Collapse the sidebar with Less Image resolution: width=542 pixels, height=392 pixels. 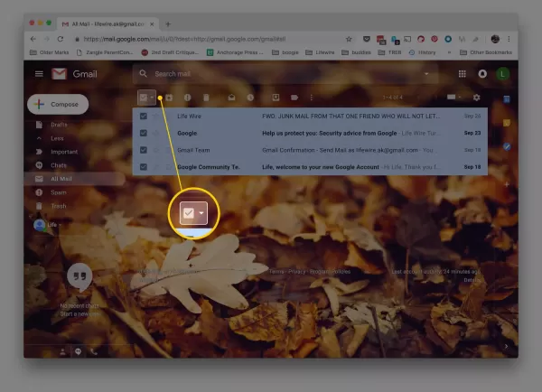[57, 138]
